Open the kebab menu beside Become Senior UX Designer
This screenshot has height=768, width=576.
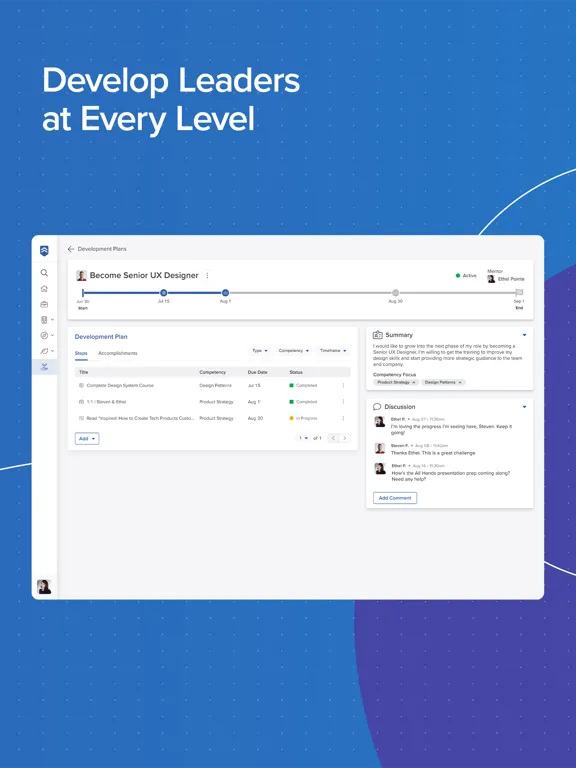coord(207,276)
